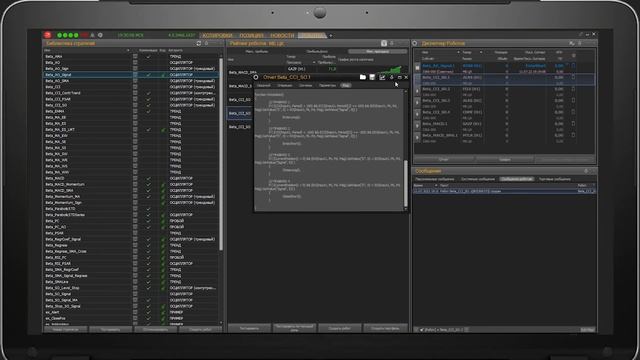Click the icon in the Диспетчер Роботов header, right side
This screenshot has height=360, width=640.
[571, 43]
